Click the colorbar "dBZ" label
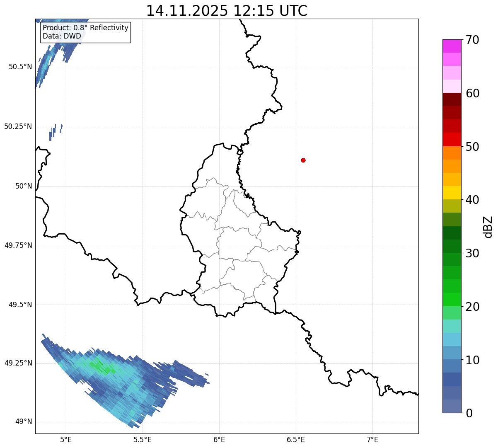 pos(488,226)
